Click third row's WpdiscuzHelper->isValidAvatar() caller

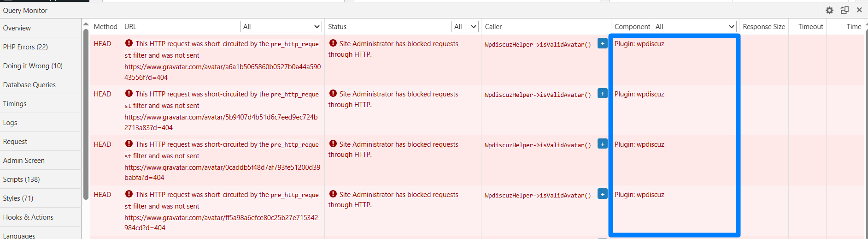(538, 145)
